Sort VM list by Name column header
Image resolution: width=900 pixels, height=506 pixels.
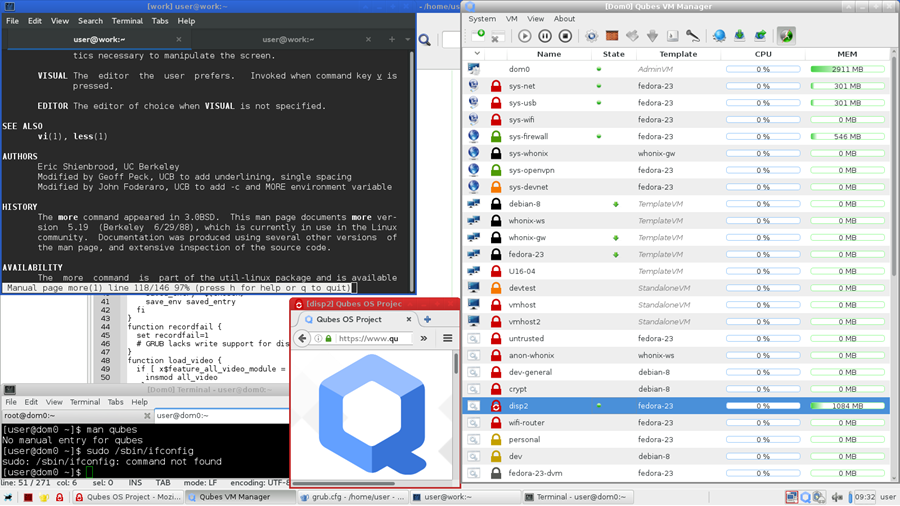click(549, 54)
